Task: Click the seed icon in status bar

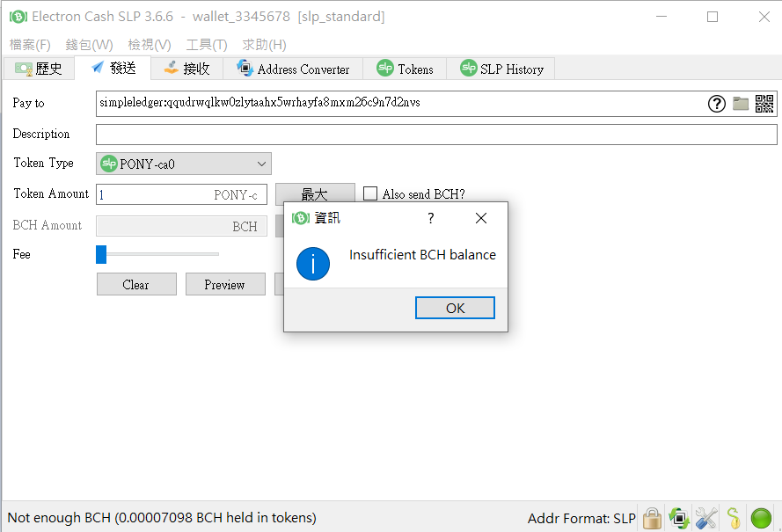Action: click(x=734, y=518)
